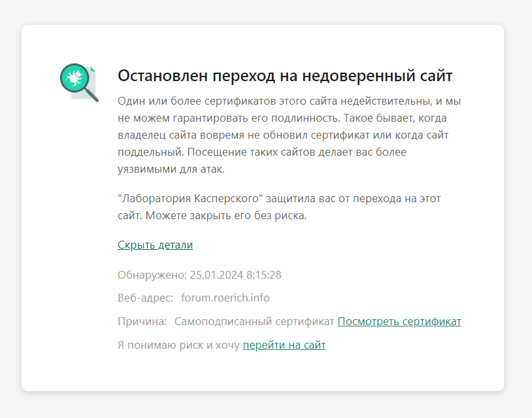
Task: Click the heading 'Остановлен переход на недоверенный сайт'
Action: pyautogui.click(x=285, y=75)
